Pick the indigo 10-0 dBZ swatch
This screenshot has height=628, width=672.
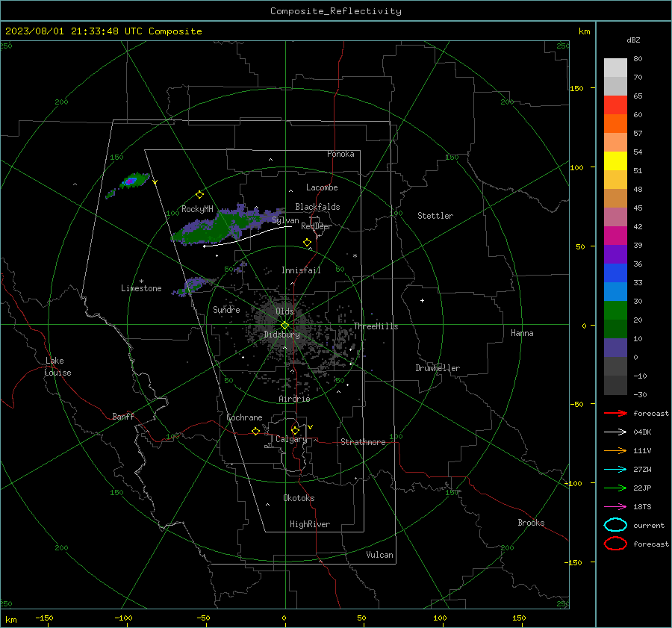[615, 348]
